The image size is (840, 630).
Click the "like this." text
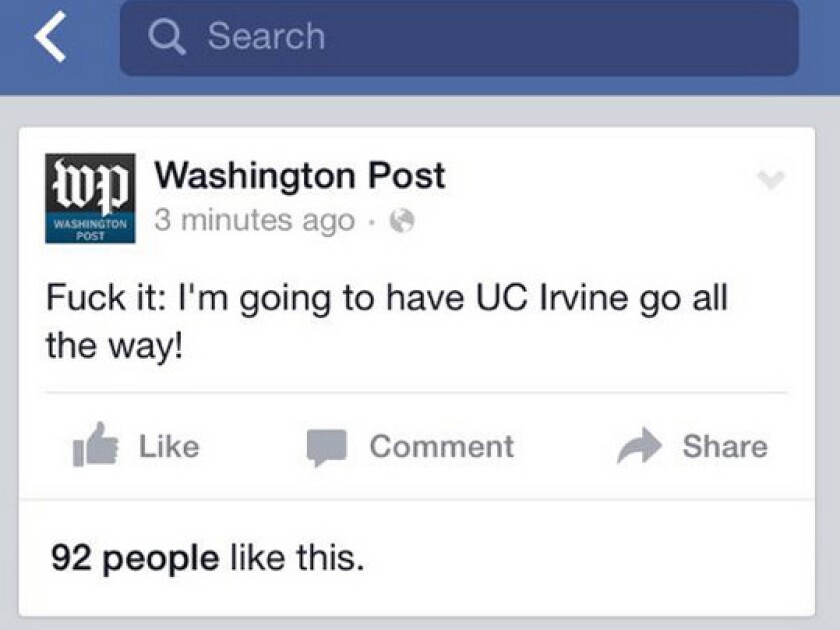(297, 557)
